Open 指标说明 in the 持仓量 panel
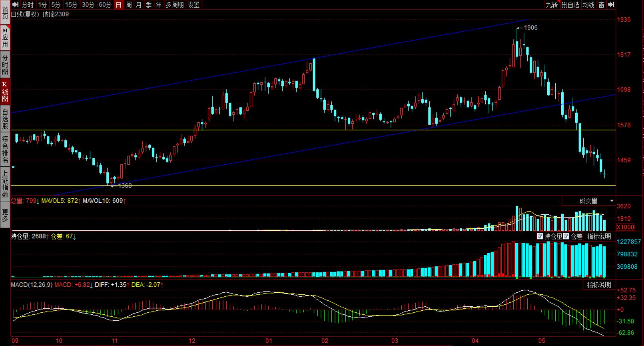Viewport: 644px width, 346px height. [x=599, y=236]
